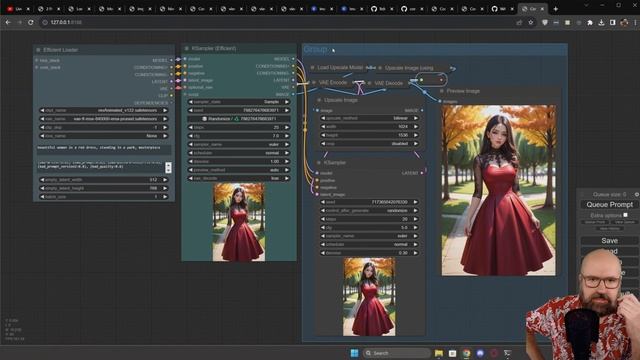Click the Randomize seed button in KSampler Efficient
640x360 pixels.
click(x=239, y=119)
